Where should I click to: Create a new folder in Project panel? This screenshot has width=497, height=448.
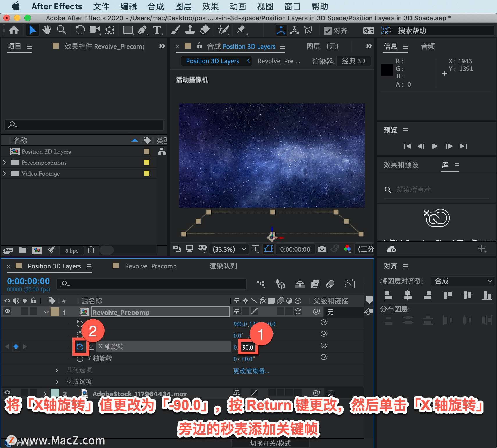pyautogui.click(x=22, y=250)
